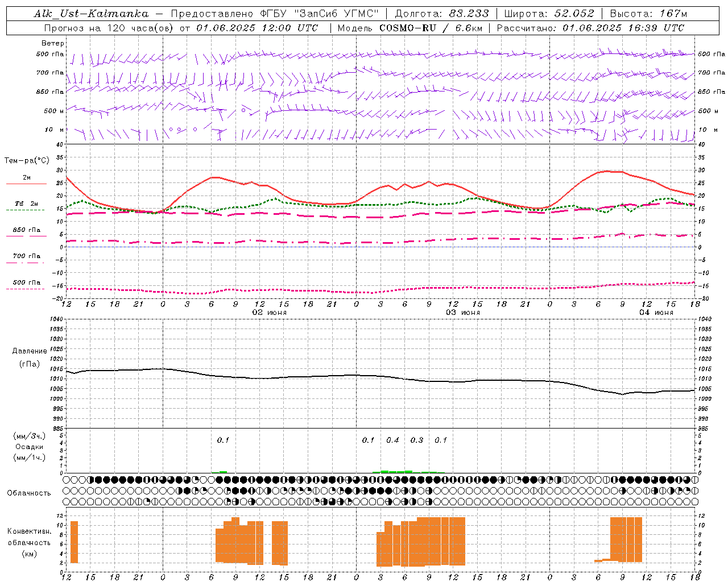Click the Прогноз на 120 часа(ов) text
The image size is (728, 582).
click(x=110, y=28)
